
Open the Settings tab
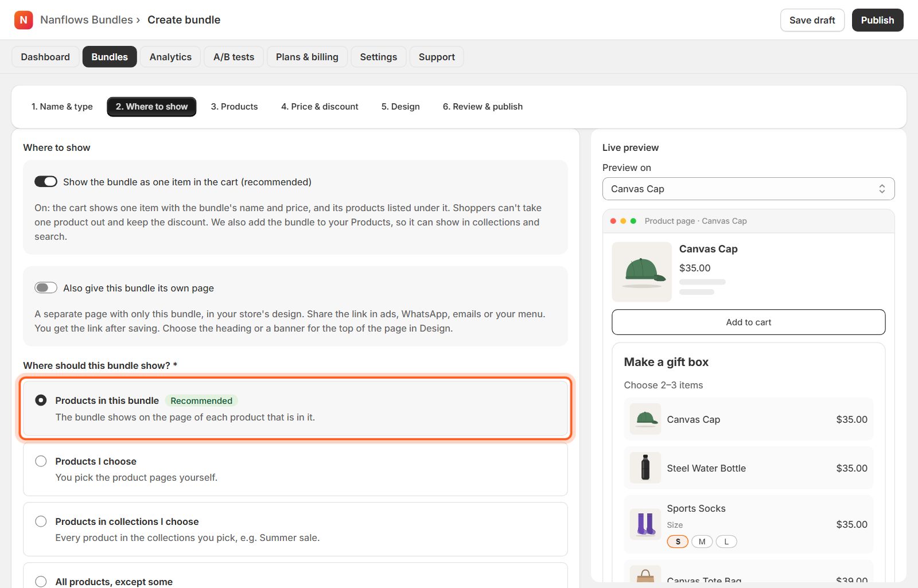[379, 57]
